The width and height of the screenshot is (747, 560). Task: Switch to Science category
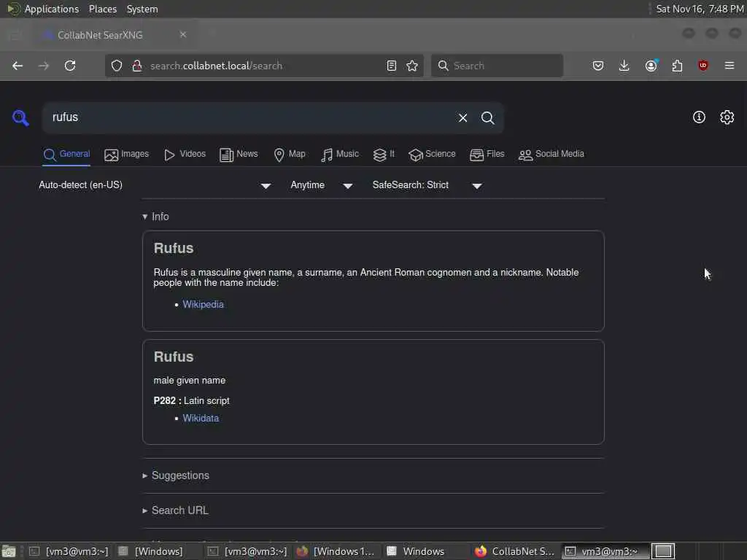[432, 155]
